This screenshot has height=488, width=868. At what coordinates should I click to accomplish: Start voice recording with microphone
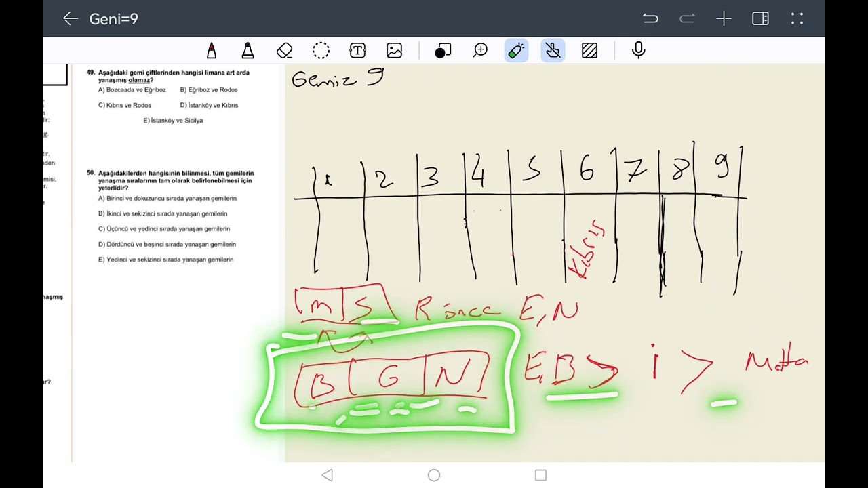point(638,50)
